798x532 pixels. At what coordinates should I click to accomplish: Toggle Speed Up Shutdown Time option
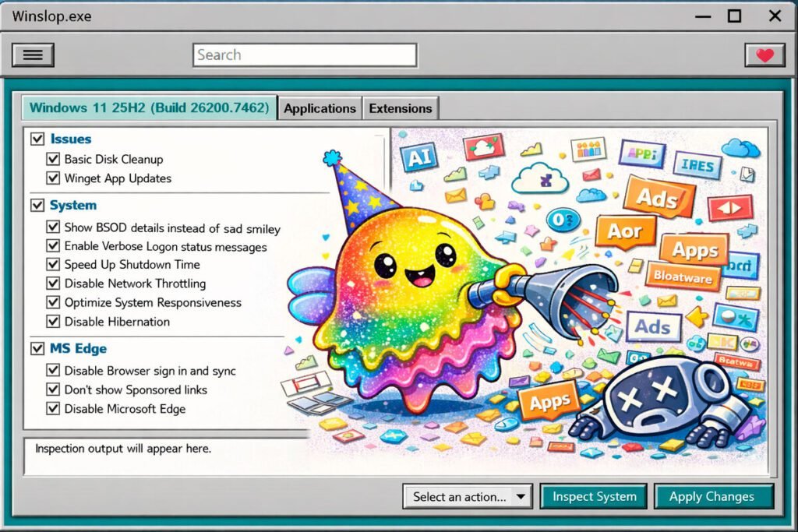(53, 265)
